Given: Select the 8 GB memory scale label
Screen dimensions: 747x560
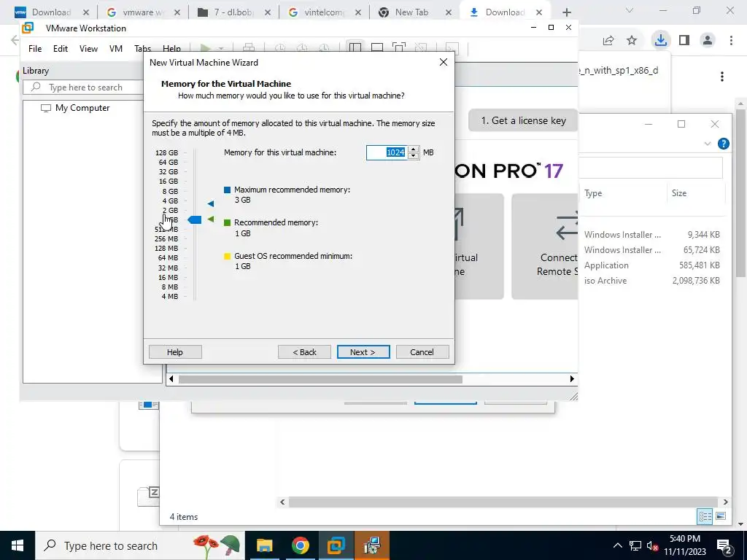Looking at the screenshot, I should click(170, 192).
